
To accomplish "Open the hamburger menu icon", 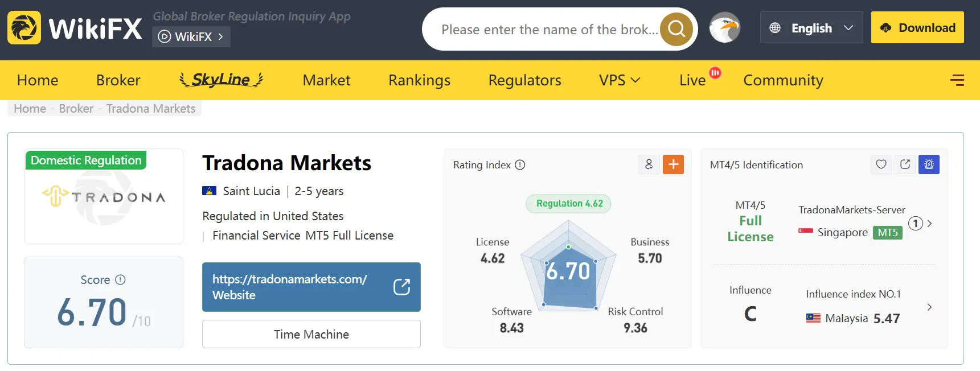I will pos(957,80).
